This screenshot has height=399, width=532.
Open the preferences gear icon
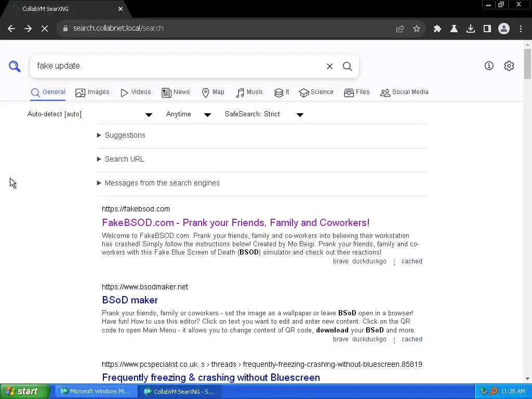[509, 66]
